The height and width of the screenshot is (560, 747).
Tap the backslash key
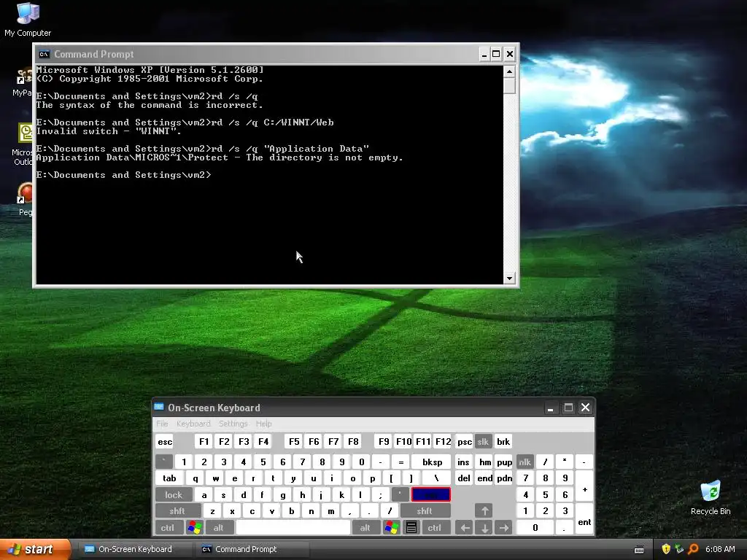coord(436,478)
